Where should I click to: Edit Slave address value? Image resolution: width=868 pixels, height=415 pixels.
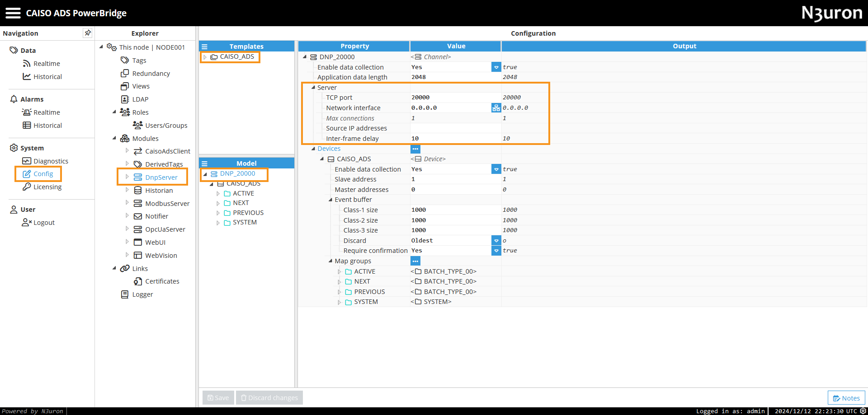click(x=455, y=179)
